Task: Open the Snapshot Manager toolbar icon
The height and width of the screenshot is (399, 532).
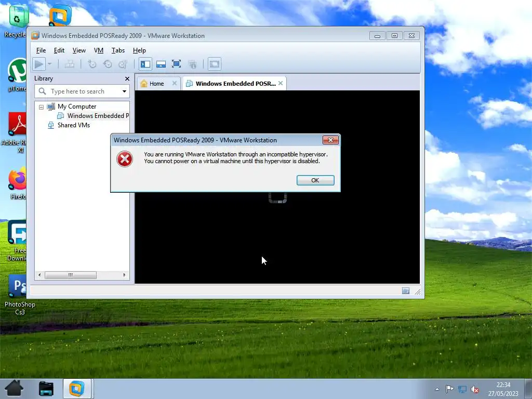Action: pyautogui.click(x=123, y=64)
